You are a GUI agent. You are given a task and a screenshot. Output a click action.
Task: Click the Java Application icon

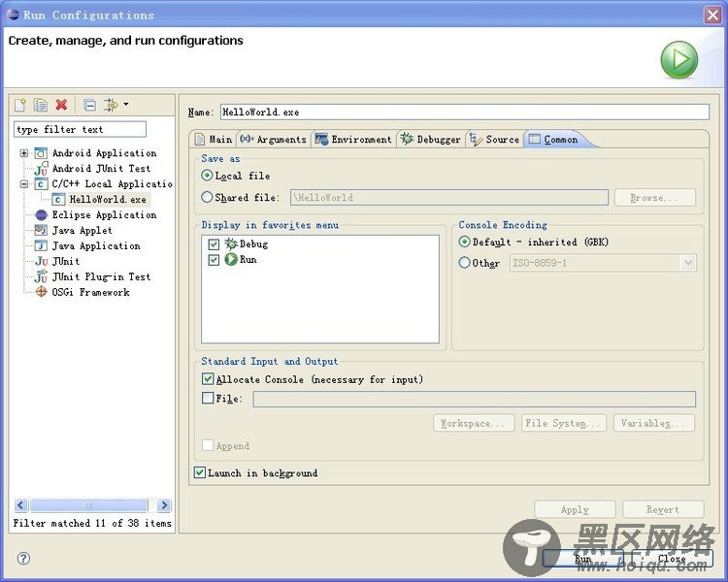(x=41, y=246)
